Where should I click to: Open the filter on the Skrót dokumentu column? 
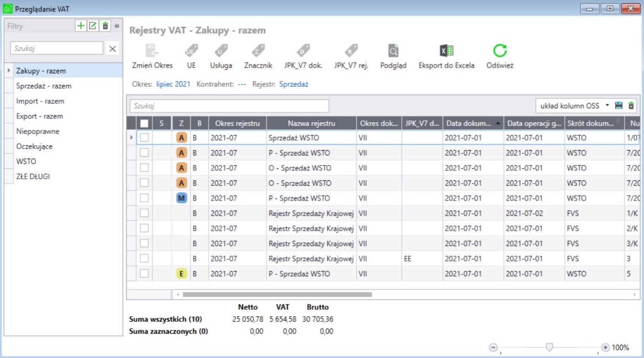(x=618, y=120)
